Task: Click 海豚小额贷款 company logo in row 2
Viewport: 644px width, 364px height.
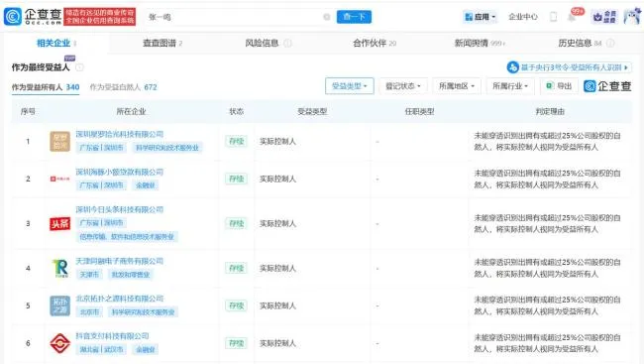Action: point(60,179)
